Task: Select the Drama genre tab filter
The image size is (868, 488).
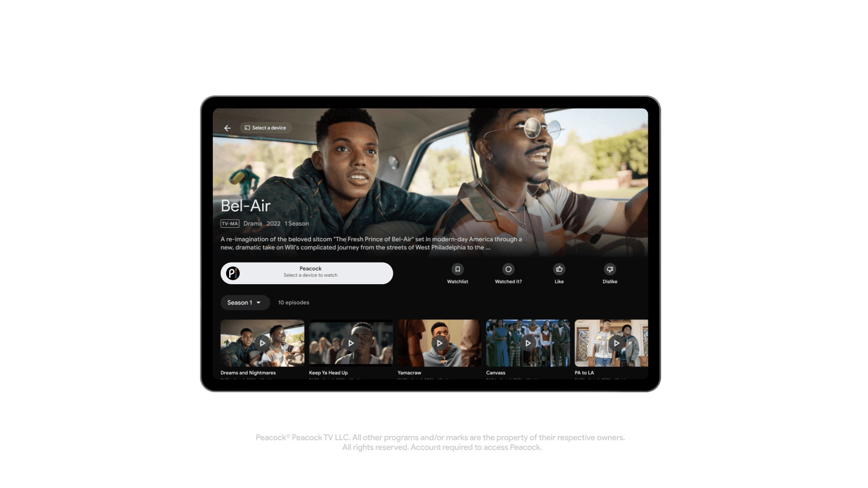Action: 252,224
